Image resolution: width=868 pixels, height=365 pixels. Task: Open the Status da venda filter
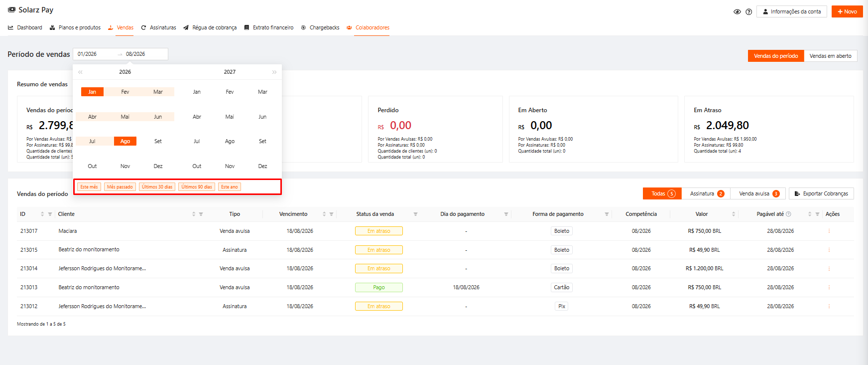(x=415, y=214)
